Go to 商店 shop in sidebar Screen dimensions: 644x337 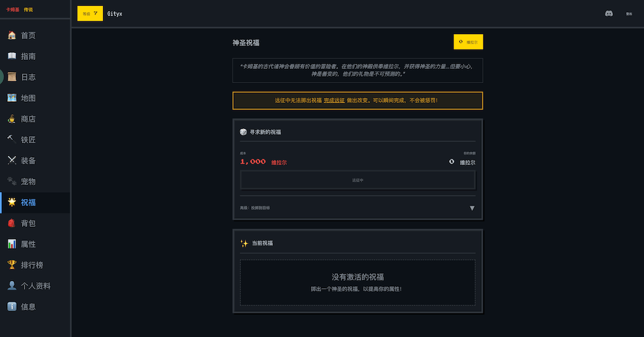28,119
